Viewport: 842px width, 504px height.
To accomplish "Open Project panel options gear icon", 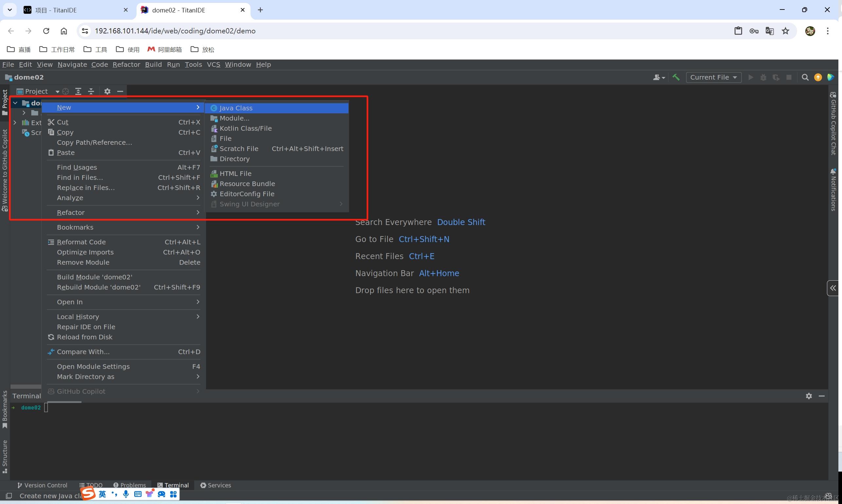I will pos(107,91).
